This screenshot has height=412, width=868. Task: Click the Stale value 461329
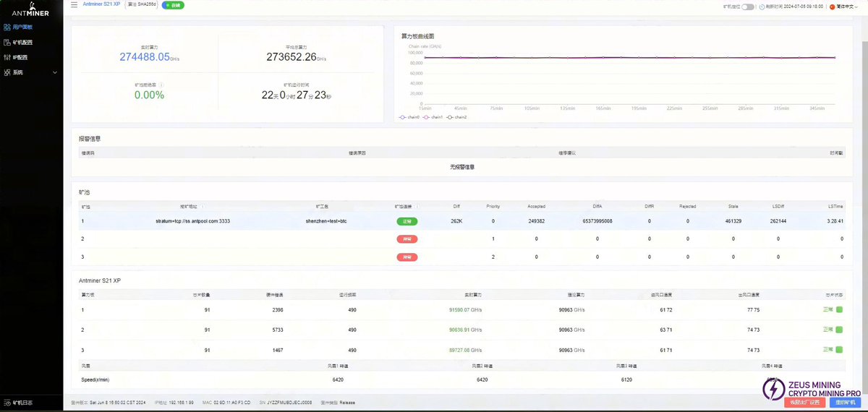733,221
